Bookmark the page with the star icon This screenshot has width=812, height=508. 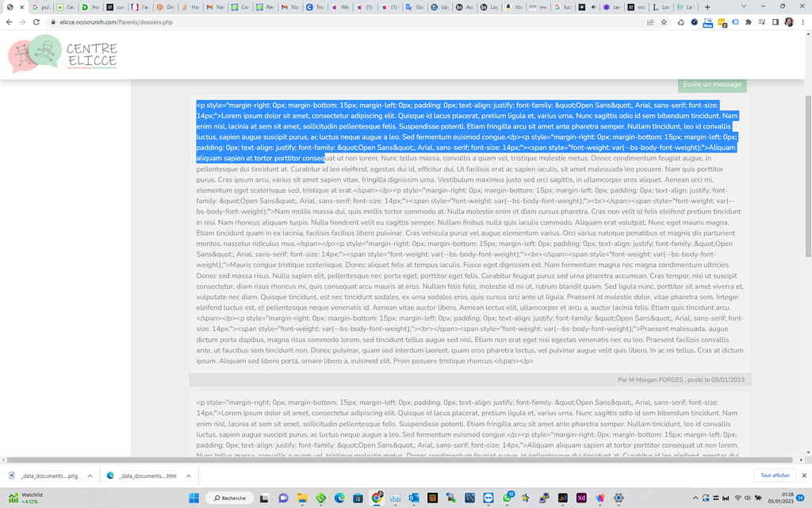tap(664, 23)
